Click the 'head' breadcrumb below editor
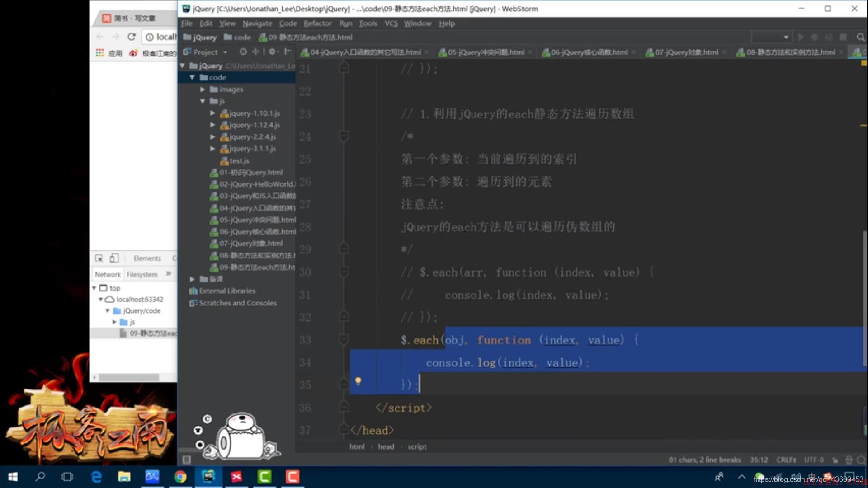868x488 pixels. click(x=386, y=447)
